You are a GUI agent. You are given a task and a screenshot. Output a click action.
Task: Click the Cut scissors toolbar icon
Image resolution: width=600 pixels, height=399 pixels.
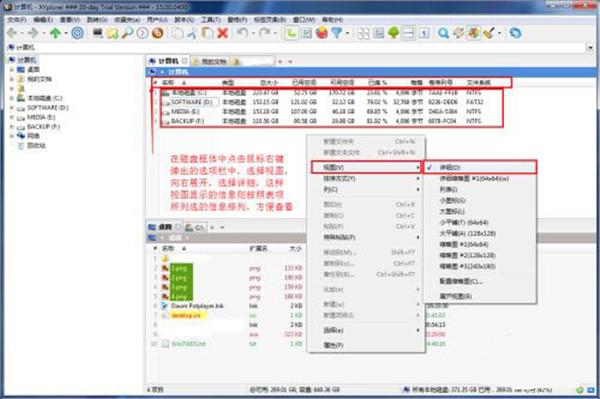192,33
